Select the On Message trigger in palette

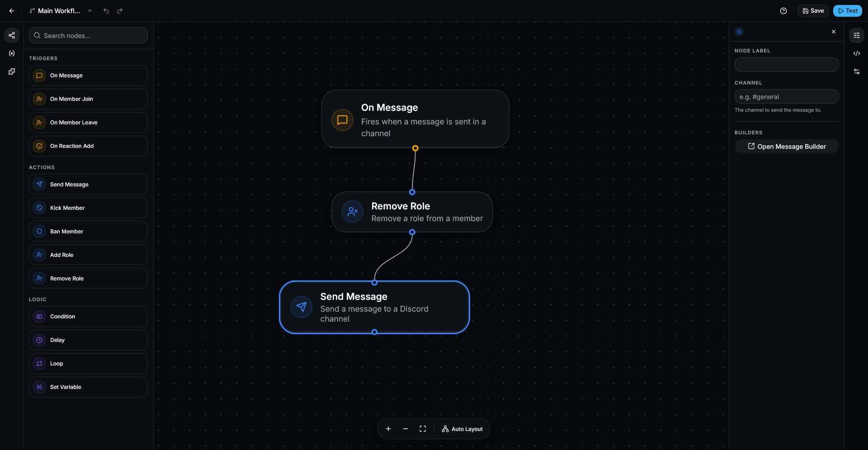[88, 76]
